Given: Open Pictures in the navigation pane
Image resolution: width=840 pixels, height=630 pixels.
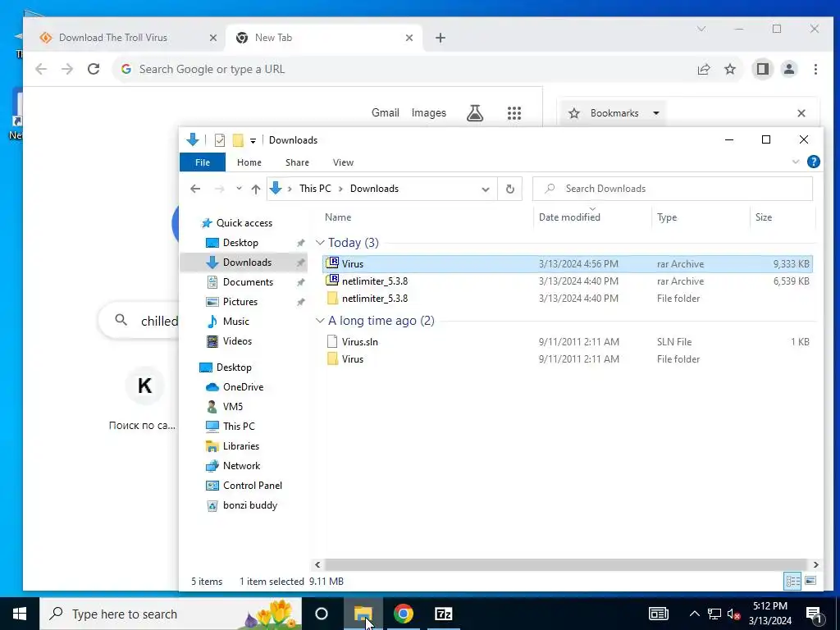Looking at the screenshot, I should tap(240, 302).
